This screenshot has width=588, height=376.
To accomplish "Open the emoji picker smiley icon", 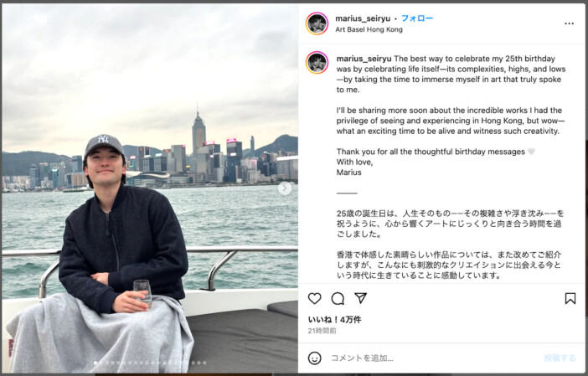I will pyautogui.click(x=315, y=358).
